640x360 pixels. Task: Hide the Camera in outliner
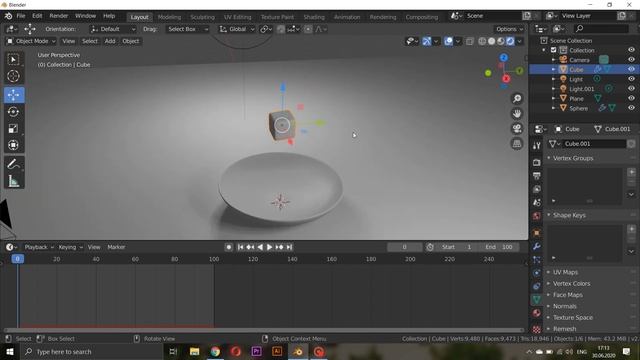(x=631, y=60)
